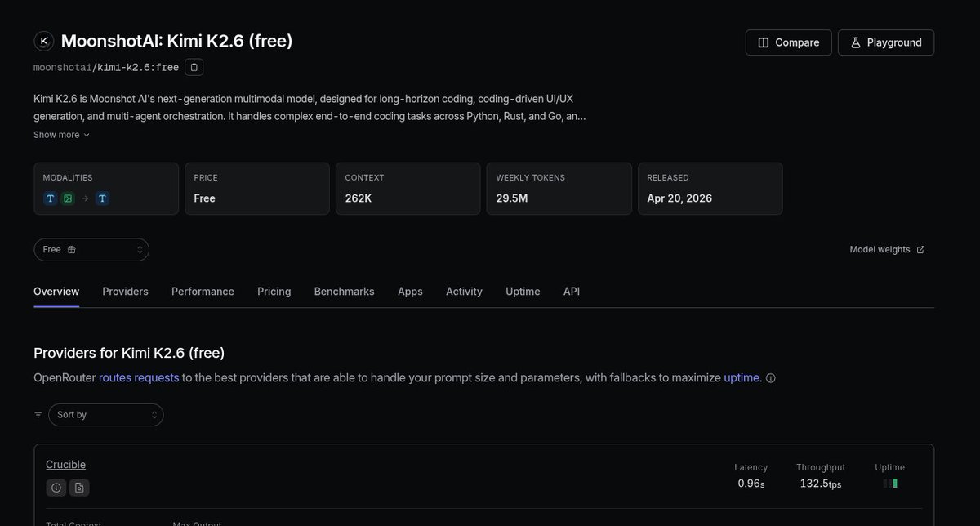
Task: Open the Sort by dropdown
Action: [106, 415]
